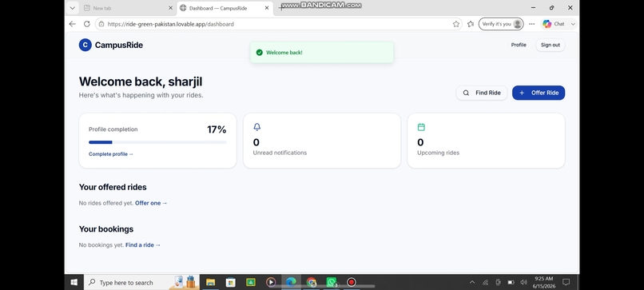Add page to favorites star icon

point(456,24)
